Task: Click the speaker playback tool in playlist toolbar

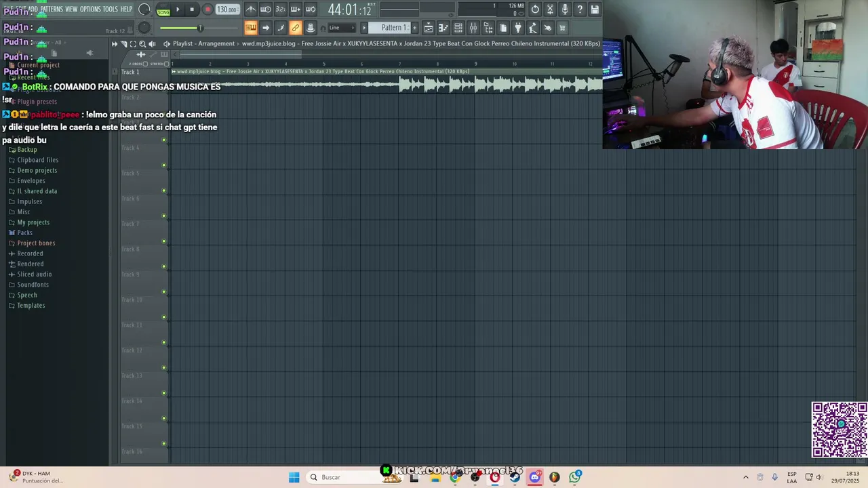Action: pos(152,44)
